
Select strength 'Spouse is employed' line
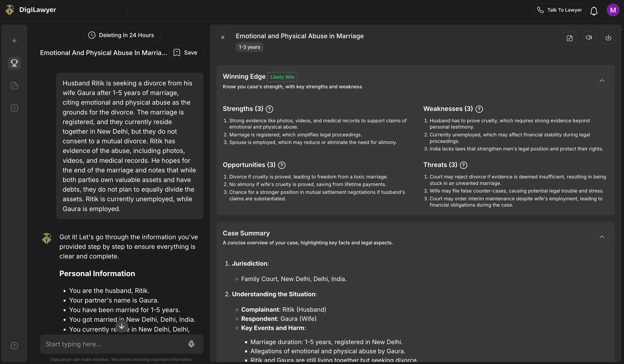click(x=313, y=142)
